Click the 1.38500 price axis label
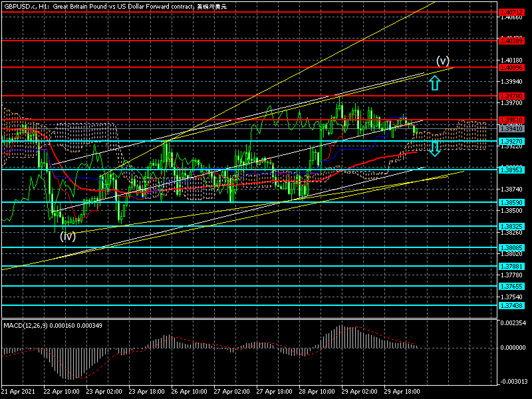The width and height of the screenshot is (532, 399). pyautogui.click(x=511, y=211)
